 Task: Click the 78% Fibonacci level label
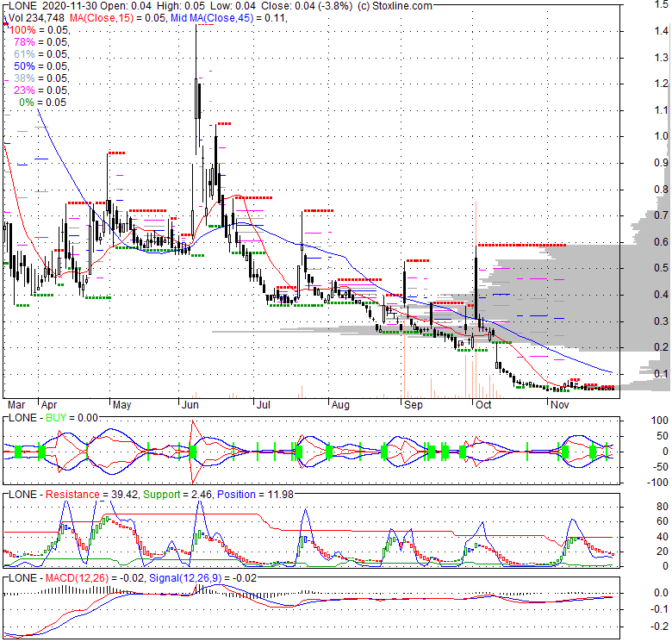pyautogui.click(x=24, y=42)
